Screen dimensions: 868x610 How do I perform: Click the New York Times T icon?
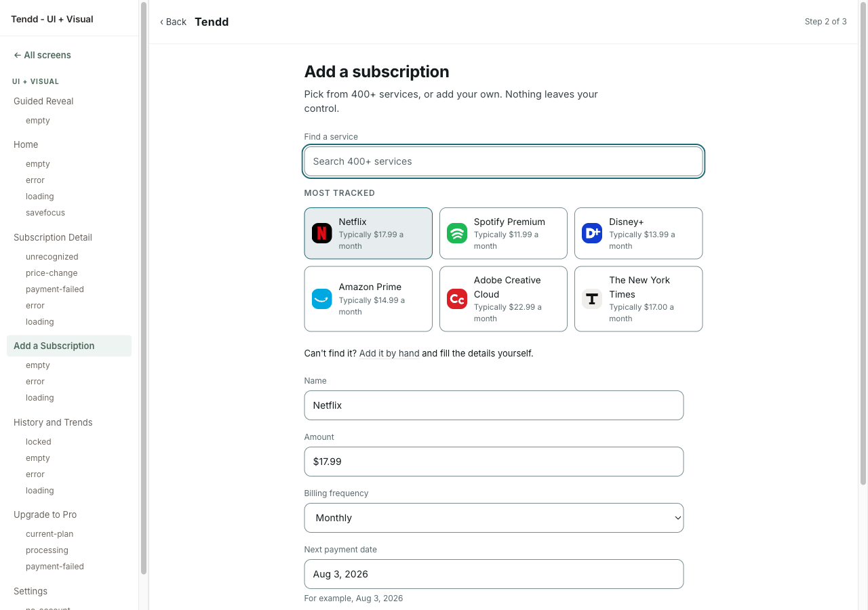[592, 299]
